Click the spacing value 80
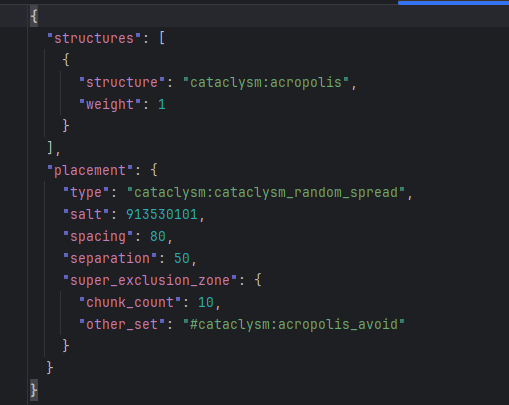 (x=158, y=236)
